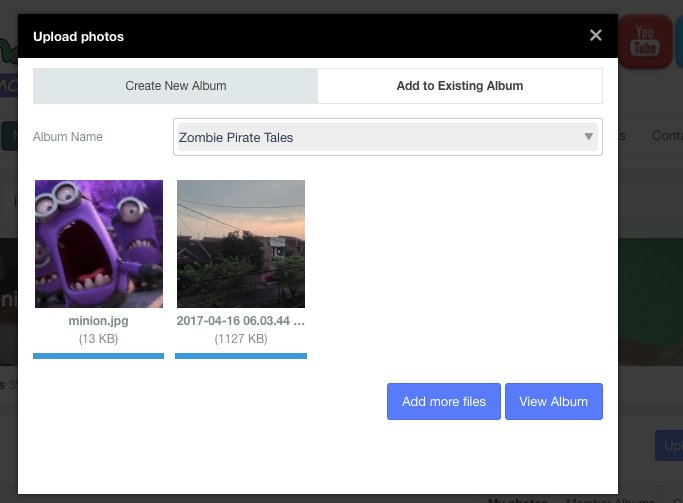Click the Upload photos dialog title
The image size is (683, 503).
pyautogui.click(x=78, y=37)
